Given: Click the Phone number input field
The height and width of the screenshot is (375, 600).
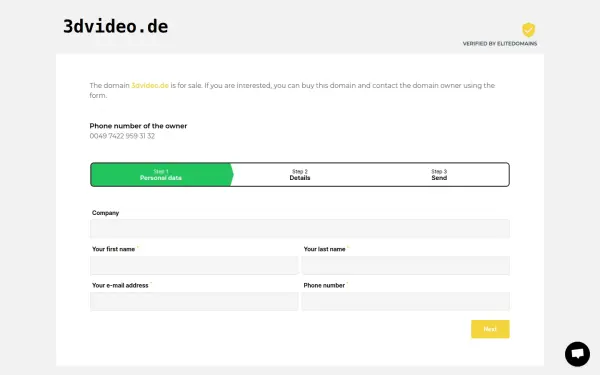Looking at the screenshot, I should pos(406,302).
